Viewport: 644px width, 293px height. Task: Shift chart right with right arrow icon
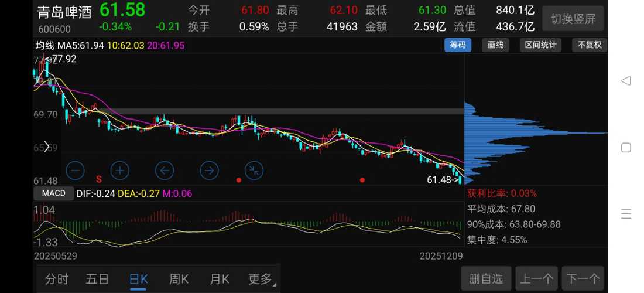click(210, 171)
